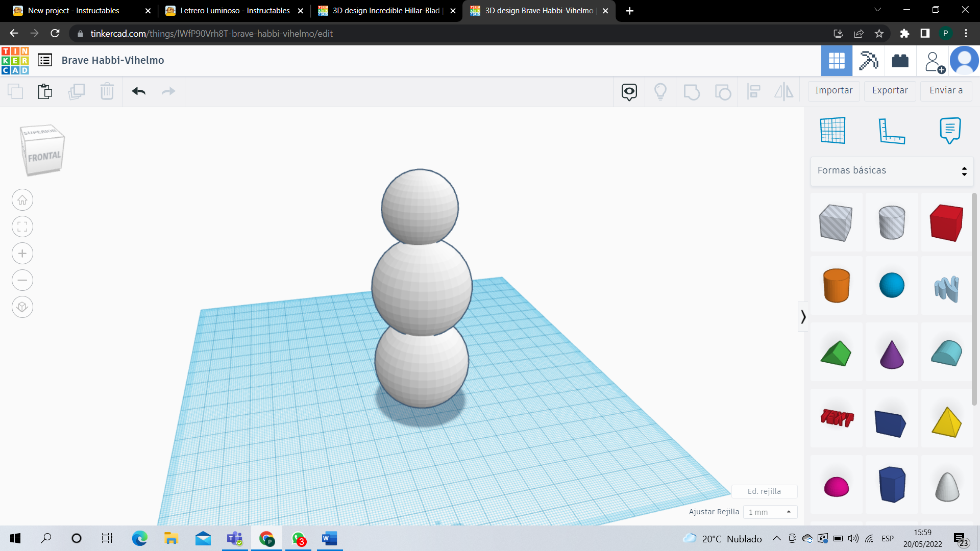Open the workplane tool in the shapes panel
Viewport: 980px width, 551px height.
pos(833,131)
